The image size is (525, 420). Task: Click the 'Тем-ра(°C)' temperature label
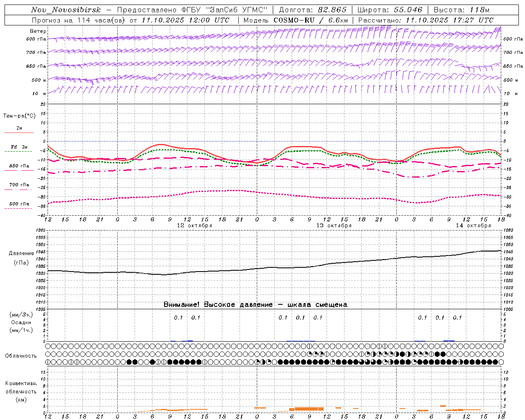coord(19,116)
